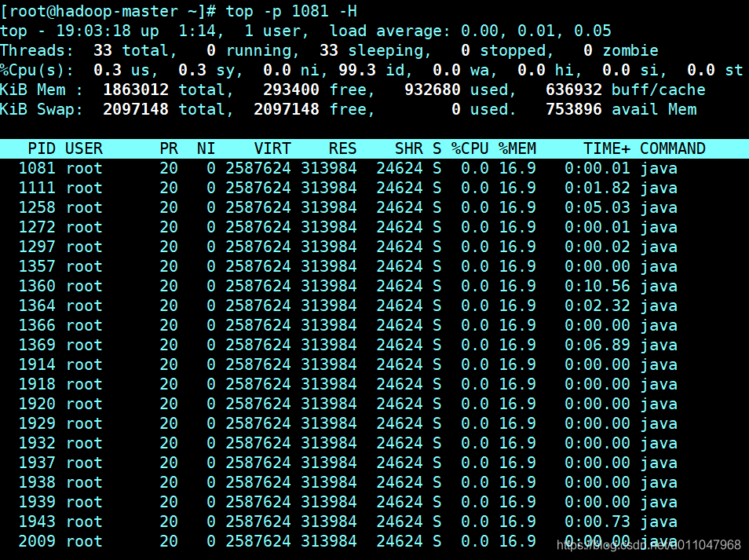
Task: Click the TIME+ column header
Action: (x=607, y=148)
